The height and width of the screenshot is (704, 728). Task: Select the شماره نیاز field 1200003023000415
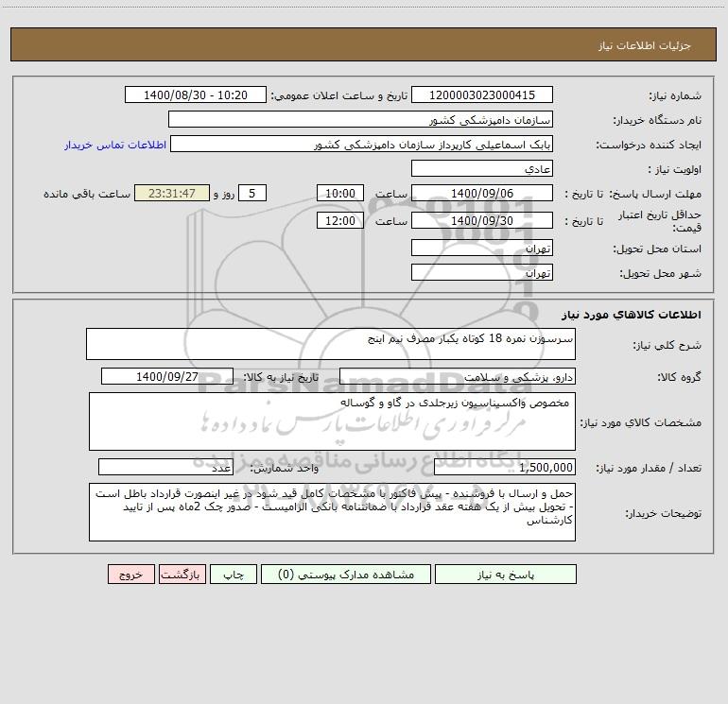point(482,94)
